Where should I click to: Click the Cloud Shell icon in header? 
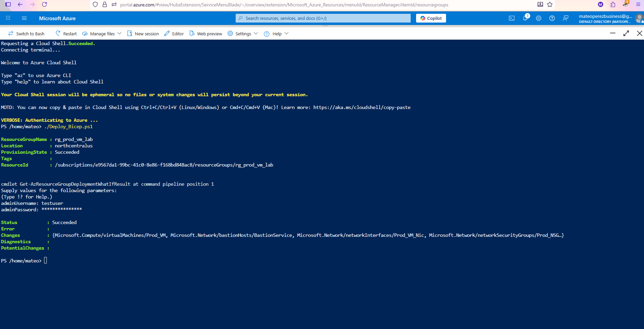[x=511, y=18]
